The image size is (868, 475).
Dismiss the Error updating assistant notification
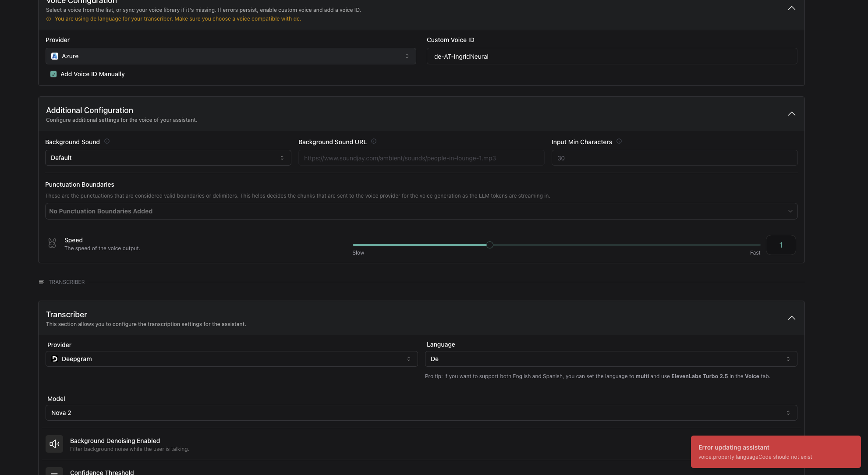click(x=776, y=452)
